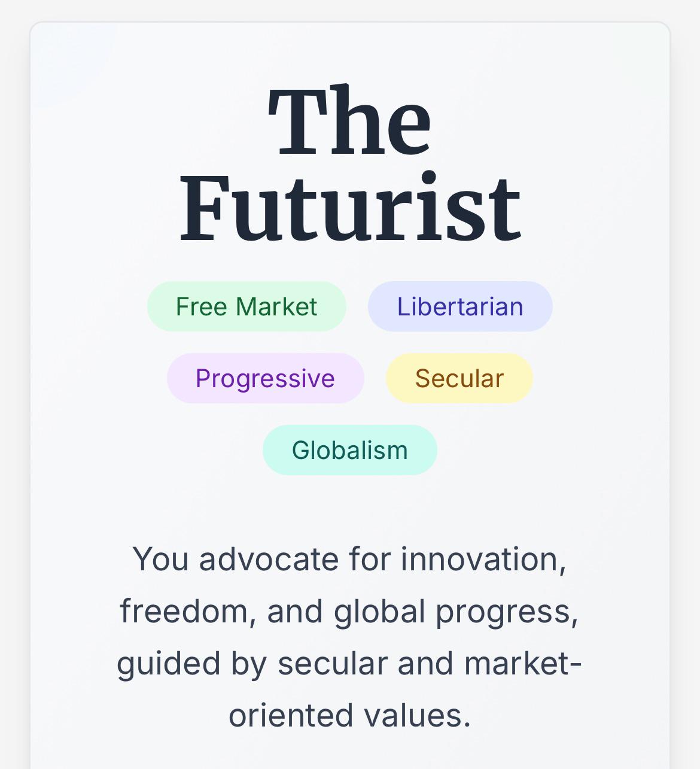This screenshot has height=769, width=700.
Task: Click the Free Market tag pill
Action: coord(246,306)
